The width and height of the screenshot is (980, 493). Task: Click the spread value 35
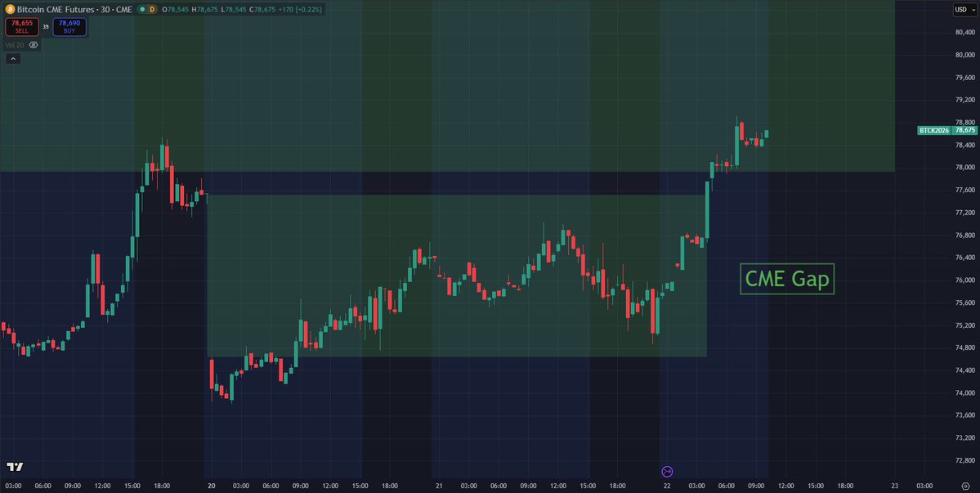(46, 27)
